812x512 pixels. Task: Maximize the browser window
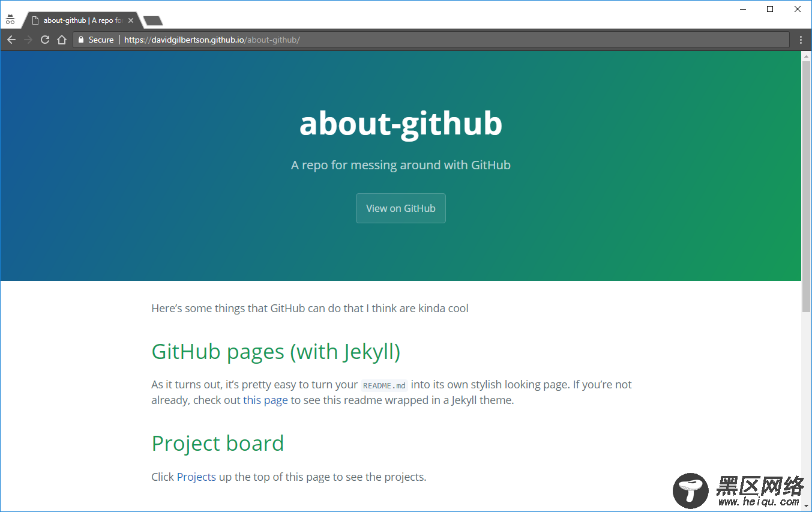click(x=770, y=9)
